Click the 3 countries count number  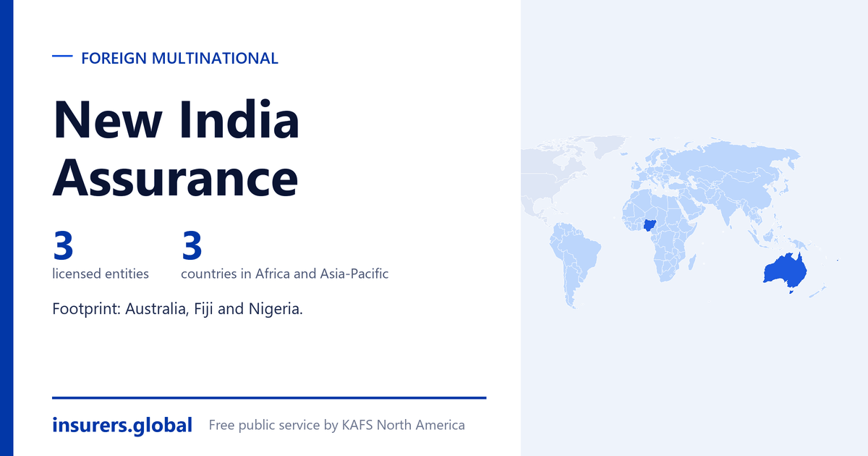192,245
